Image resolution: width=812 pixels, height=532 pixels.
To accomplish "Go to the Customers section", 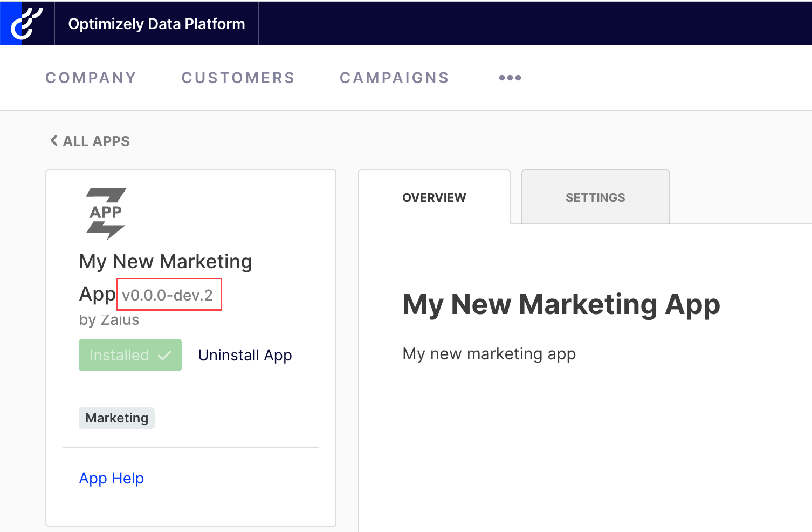I will tap(238, 78).
